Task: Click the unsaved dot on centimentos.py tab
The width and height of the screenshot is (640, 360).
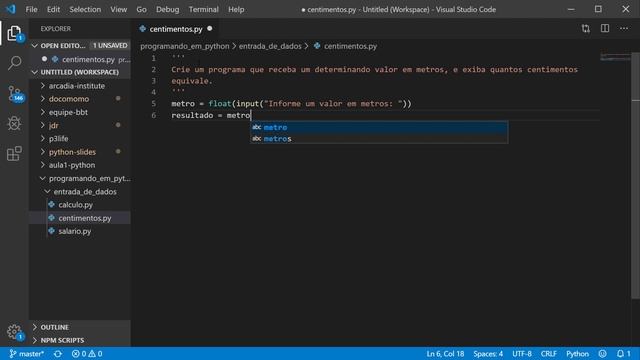Action: (210, 29)
